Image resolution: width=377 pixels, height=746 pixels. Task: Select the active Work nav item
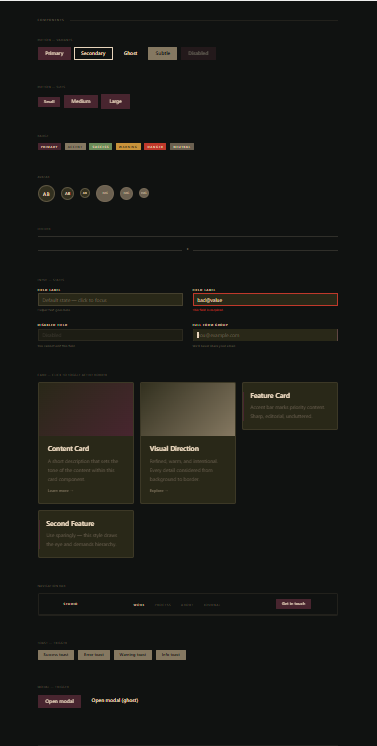coord(139,605)
